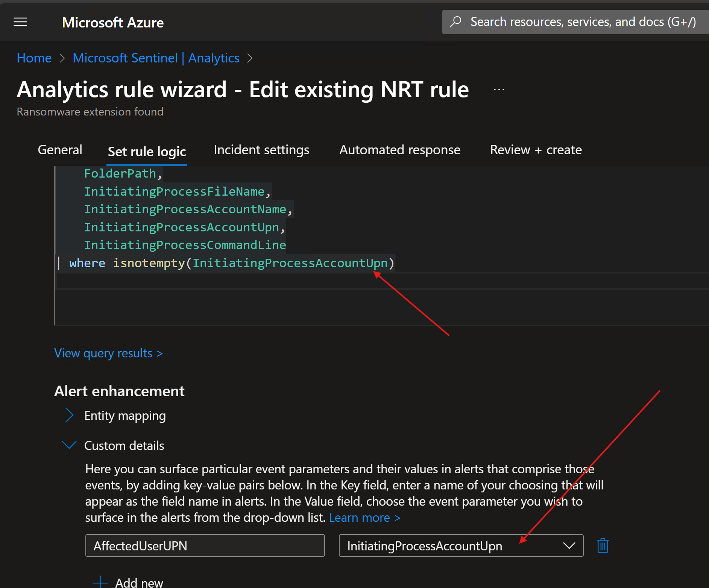Open the Incident settings tab
The height and width of the screenshot is (588, 709).
click(x=261, y=150)
